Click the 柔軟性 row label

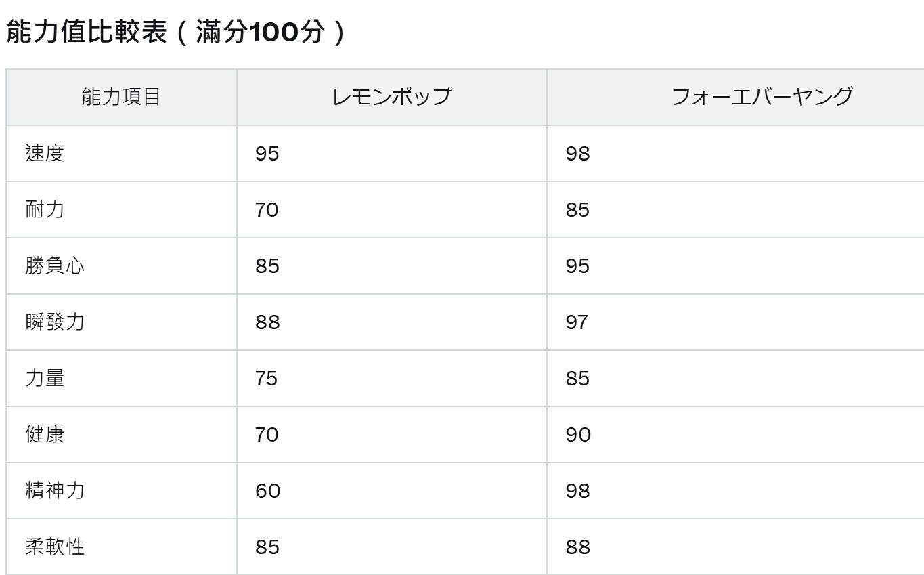[55, 547]
